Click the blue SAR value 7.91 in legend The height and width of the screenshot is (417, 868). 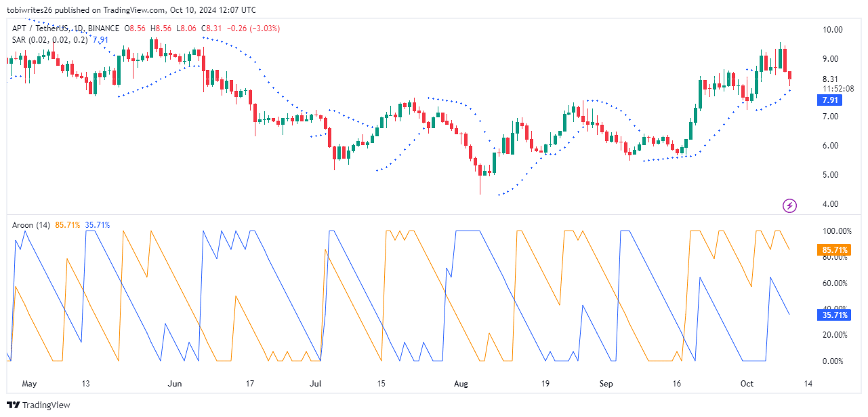pyautogui.click(x=100, y=40)
